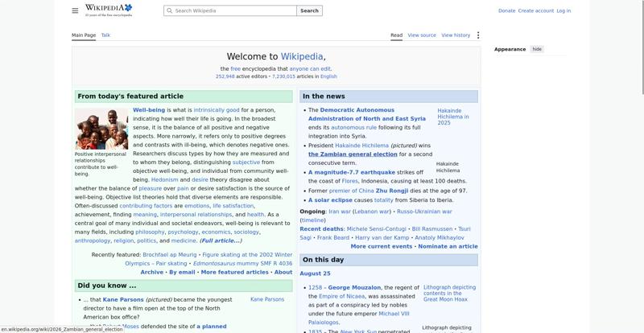Click the Edmontosaurus mummy SMF R 4036 link
The width and height of the screenshot is (644, 333).
pos(243,264)
